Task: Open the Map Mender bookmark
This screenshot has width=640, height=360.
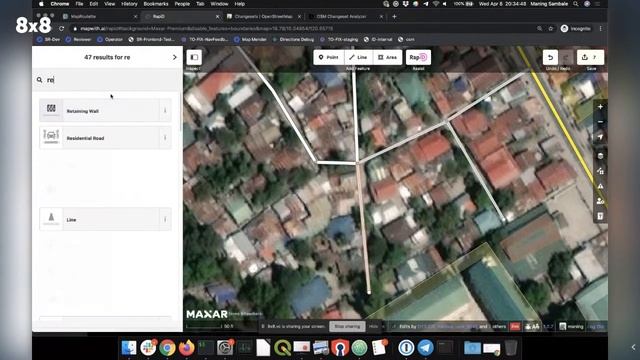Action: point(251,40)
